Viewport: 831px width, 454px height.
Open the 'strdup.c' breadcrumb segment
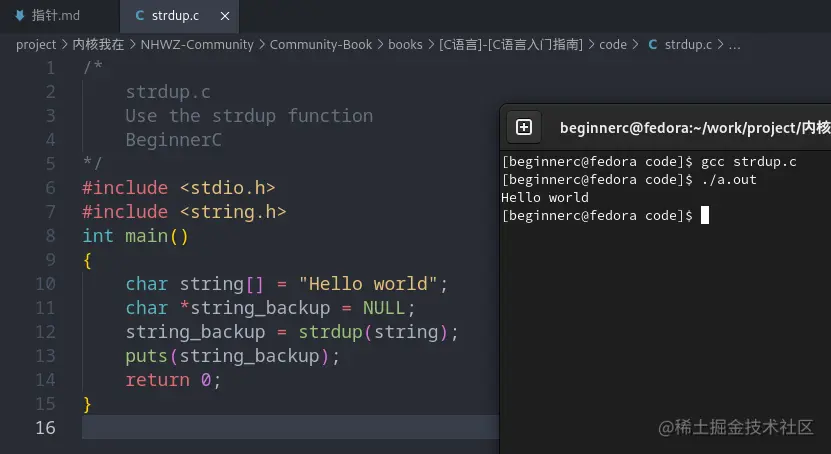(x=688, y=44)
